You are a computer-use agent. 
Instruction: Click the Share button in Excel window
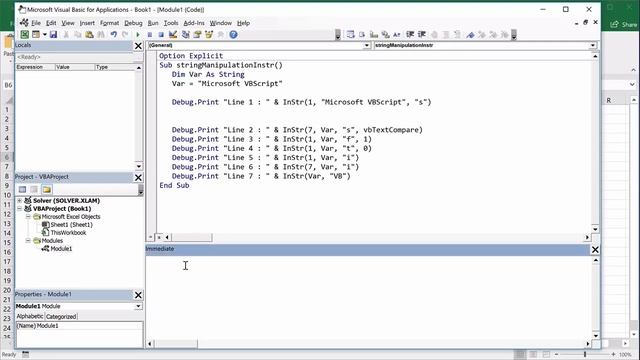click(x=624, y=24)
